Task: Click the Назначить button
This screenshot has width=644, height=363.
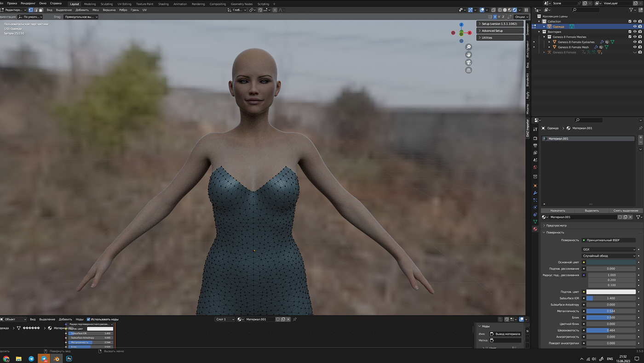Action: coord(558,210)
